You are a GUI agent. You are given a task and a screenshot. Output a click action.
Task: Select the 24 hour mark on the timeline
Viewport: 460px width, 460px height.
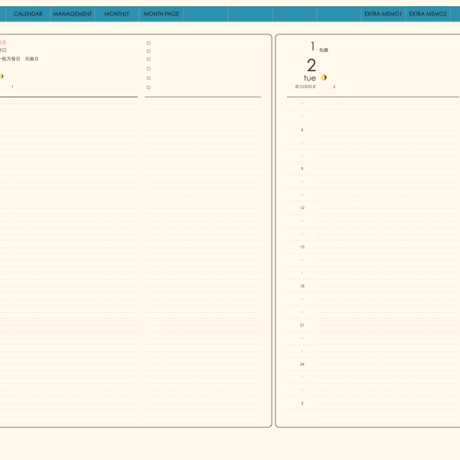(x=302, y=364)
